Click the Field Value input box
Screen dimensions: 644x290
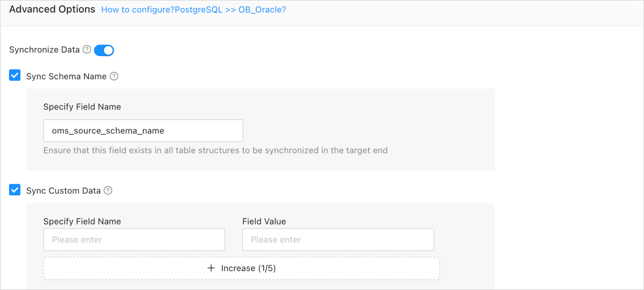[x=338, y=240]
